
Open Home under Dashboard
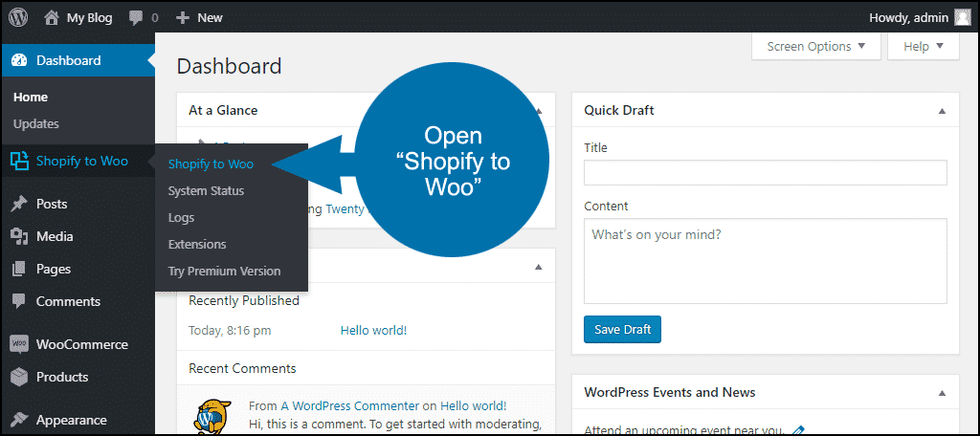(31, 98)
